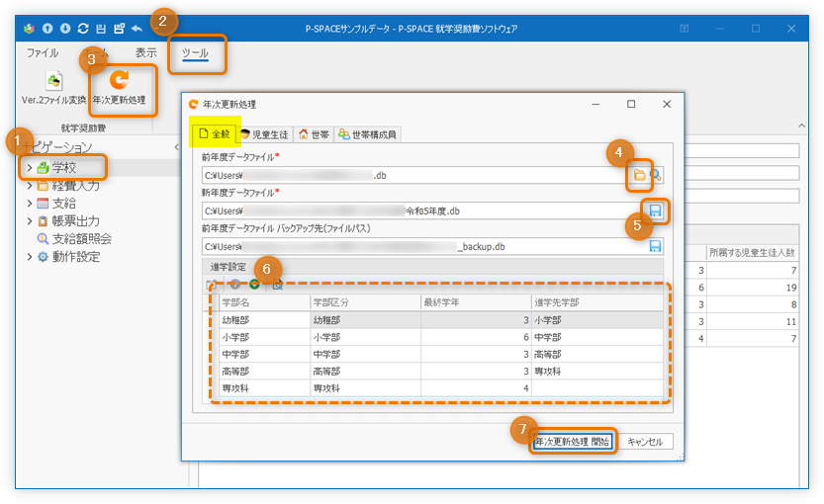The image size is (824, 504).
Task: Click the 最終学年 column header
Action: (476, 303)
